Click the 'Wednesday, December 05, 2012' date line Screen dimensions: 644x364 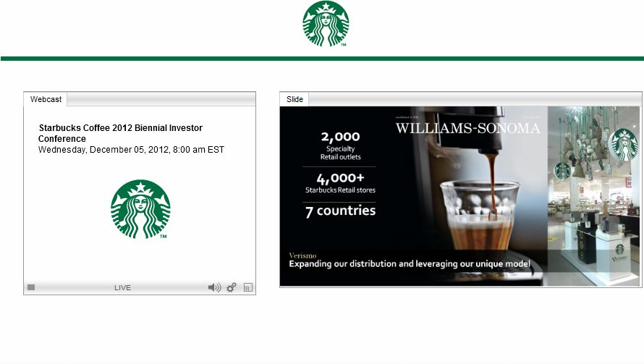(131, 150)
